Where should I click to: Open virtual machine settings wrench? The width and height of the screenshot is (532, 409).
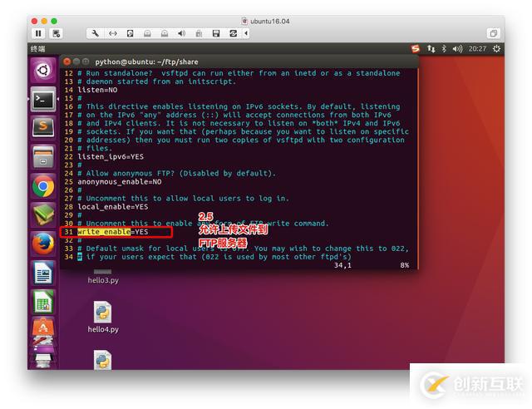point(96,33)
